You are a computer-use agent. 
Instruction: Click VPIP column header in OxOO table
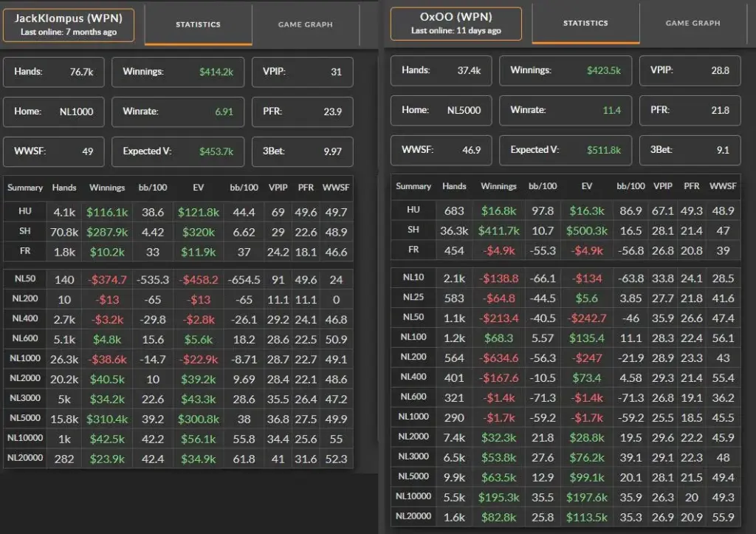click(x=662, y=186)
